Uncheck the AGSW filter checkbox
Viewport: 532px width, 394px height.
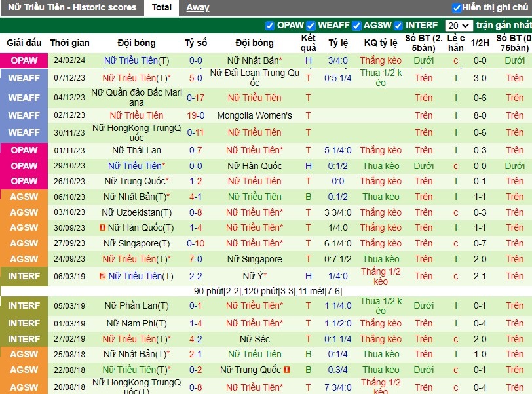pyautogui.click(x=356, y=26)
